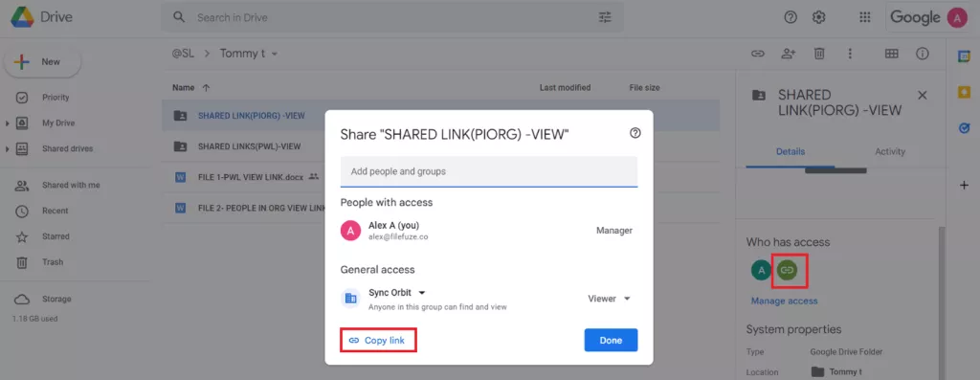Screen dimensions: 980x380
Task: Open Drive settings gear icon
Action: [x=819, y=17]
